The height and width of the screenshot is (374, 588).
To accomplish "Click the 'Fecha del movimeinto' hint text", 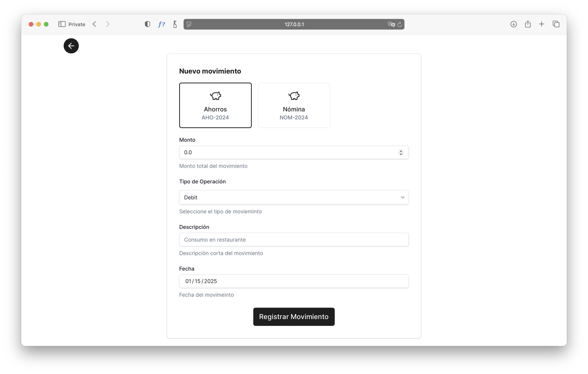I will click(206, 295).
